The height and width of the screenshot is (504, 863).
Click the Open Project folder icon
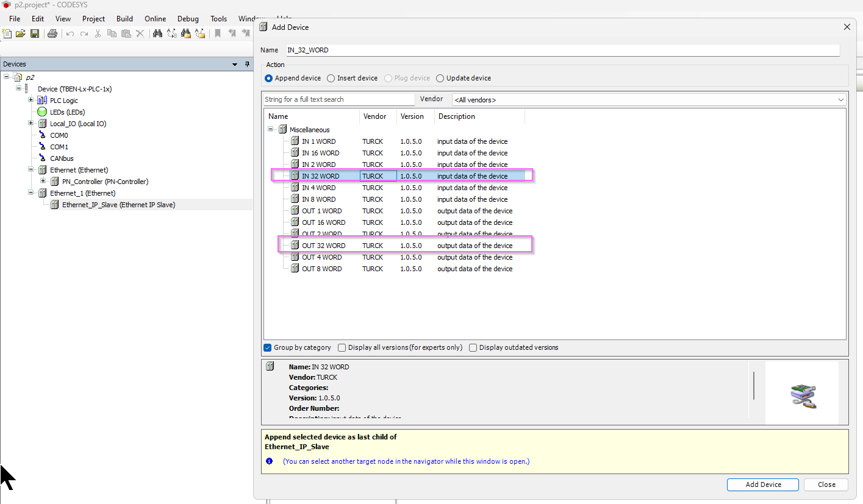21,34
